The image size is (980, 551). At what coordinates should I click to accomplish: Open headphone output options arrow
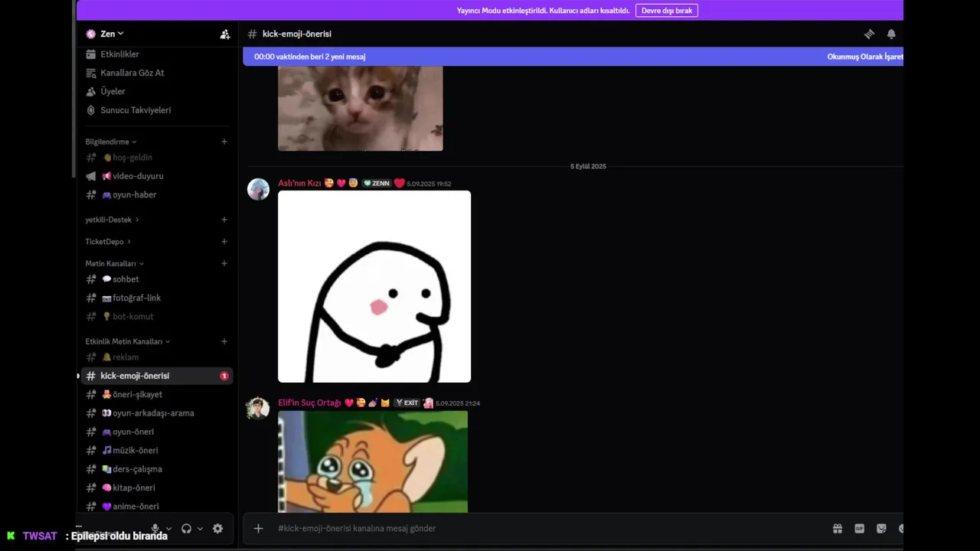(200, 529)
